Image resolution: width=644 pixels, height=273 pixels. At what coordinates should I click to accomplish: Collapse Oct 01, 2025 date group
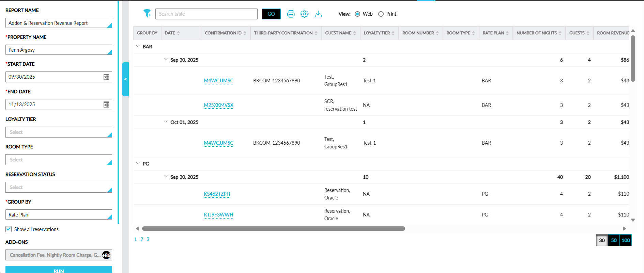click(x=166, y=122)
